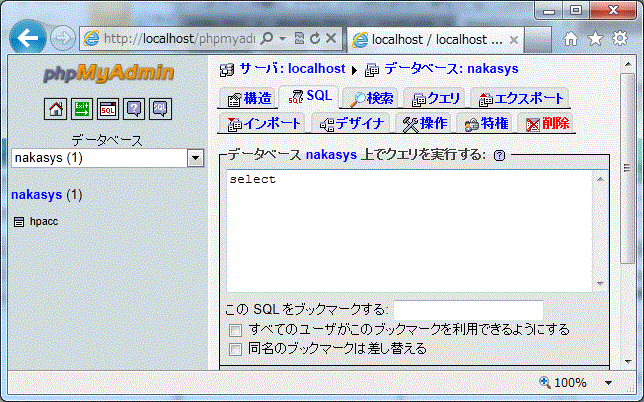
Task: Click the red 削除 tab
Action: click(547, 123)
